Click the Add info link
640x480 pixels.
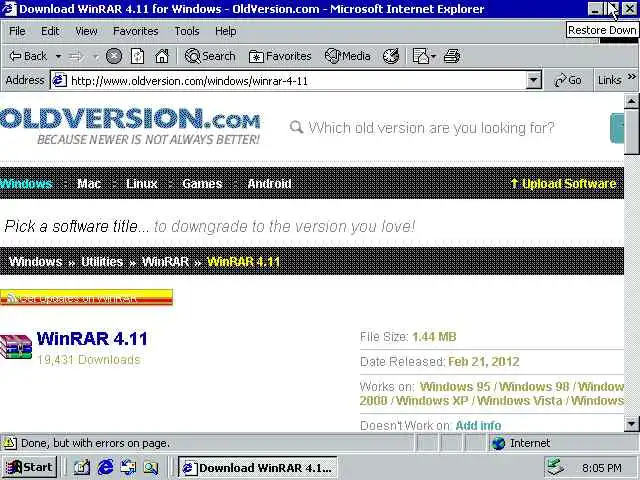[478, 425]
